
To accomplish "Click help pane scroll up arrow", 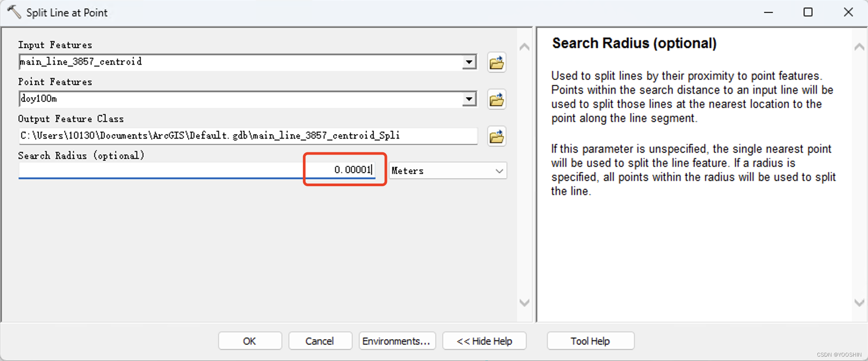I will (859, 47).
